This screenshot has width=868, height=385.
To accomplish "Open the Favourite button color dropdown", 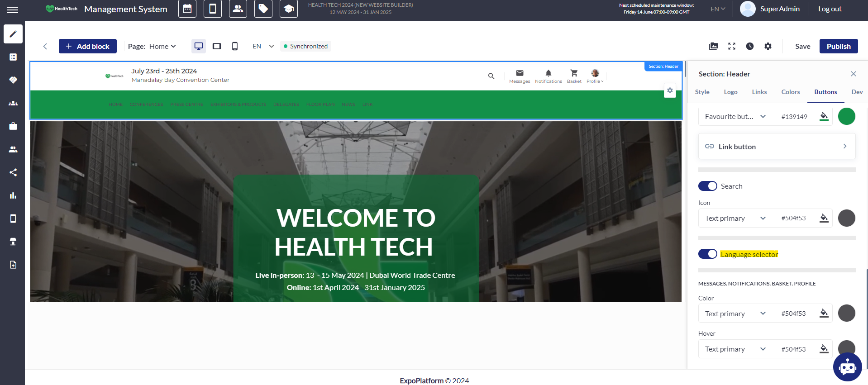I will 736,116.
